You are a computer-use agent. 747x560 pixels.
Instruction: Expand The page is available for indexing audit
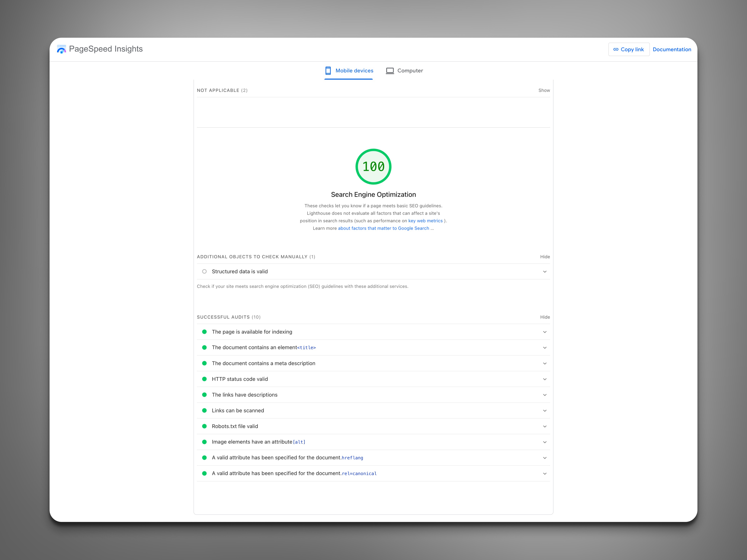(x=544, y=332)
